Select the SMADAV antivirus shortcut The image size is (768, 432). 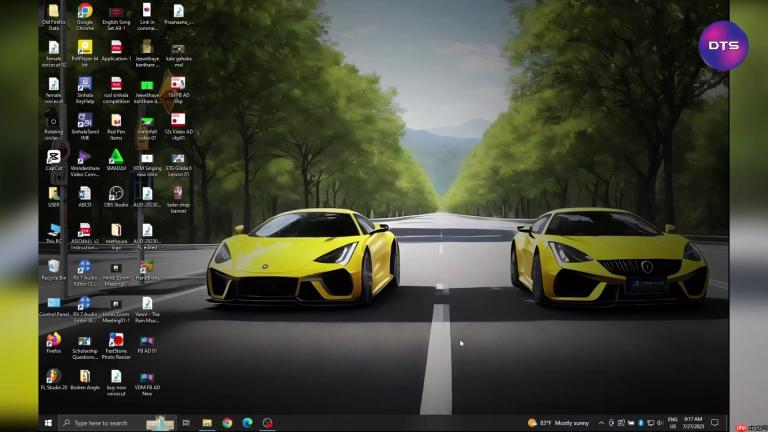click(x=116, y=160)
